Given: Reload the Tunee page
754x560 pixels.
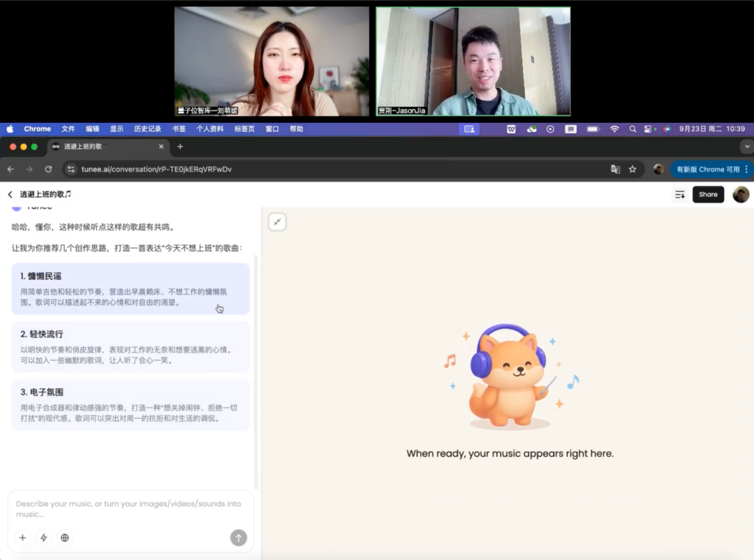Looking at the screenshot, I should [47, 169].
